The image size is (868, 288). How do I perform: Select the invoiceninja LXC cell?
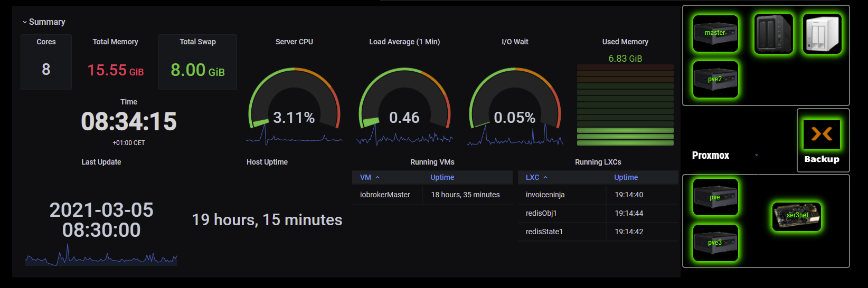(545, 195)
